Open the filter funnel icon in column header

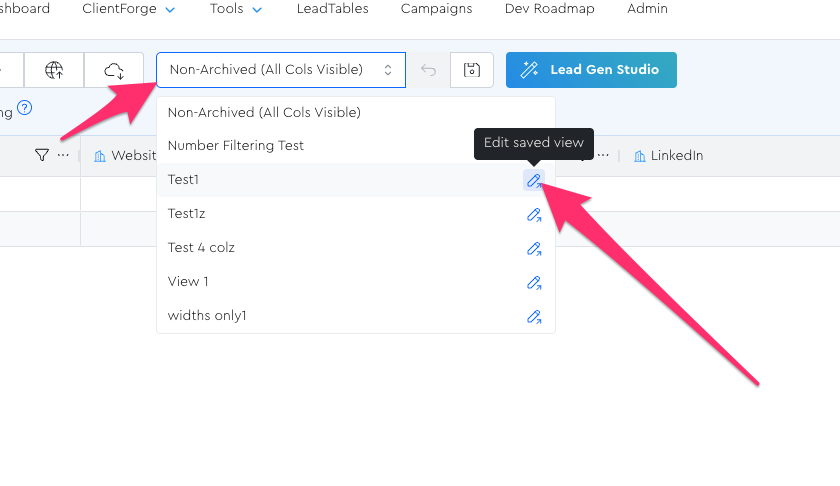coord(42,155)
